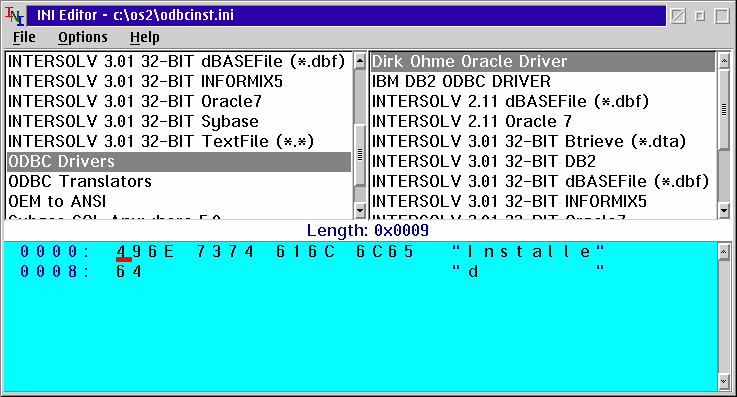
Task: Click the title bar minimize button
Action: (700, 16)
